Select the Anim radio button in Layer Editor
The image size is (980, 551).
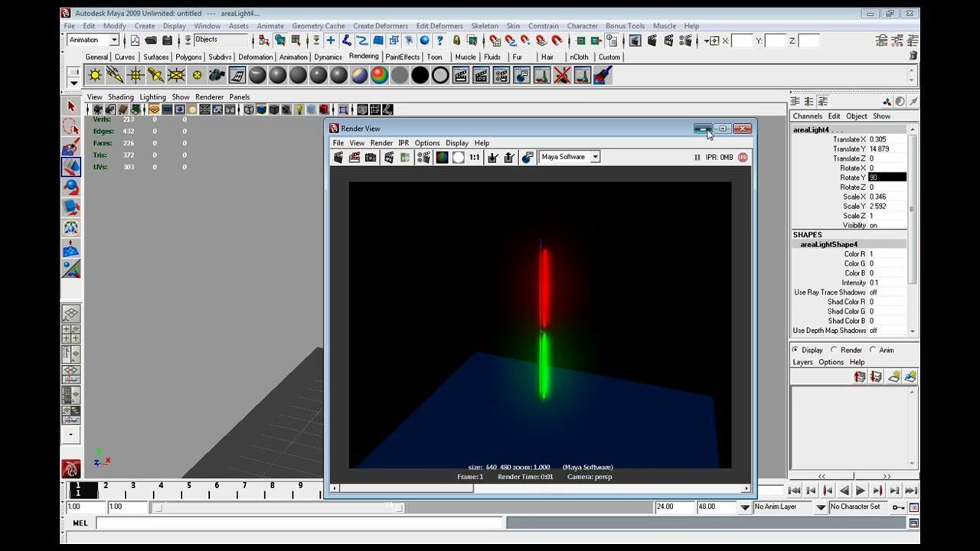tap(873, 350)
